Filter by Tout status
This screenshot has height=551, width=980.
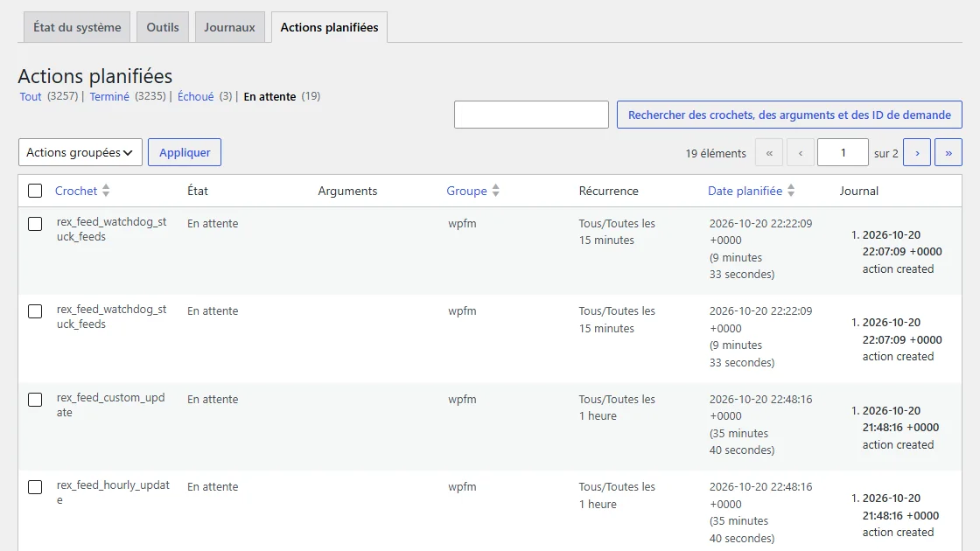tap(31, 96)
